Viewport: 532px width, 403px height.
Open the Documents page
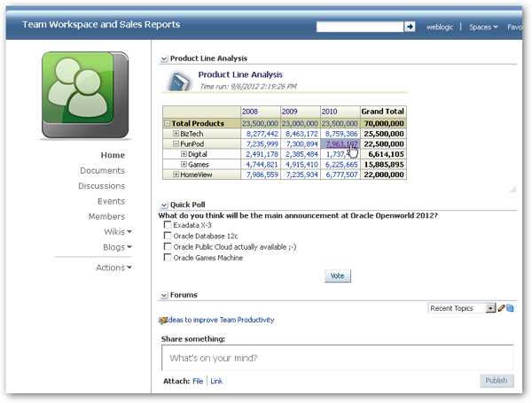click(x=103, y=170)
